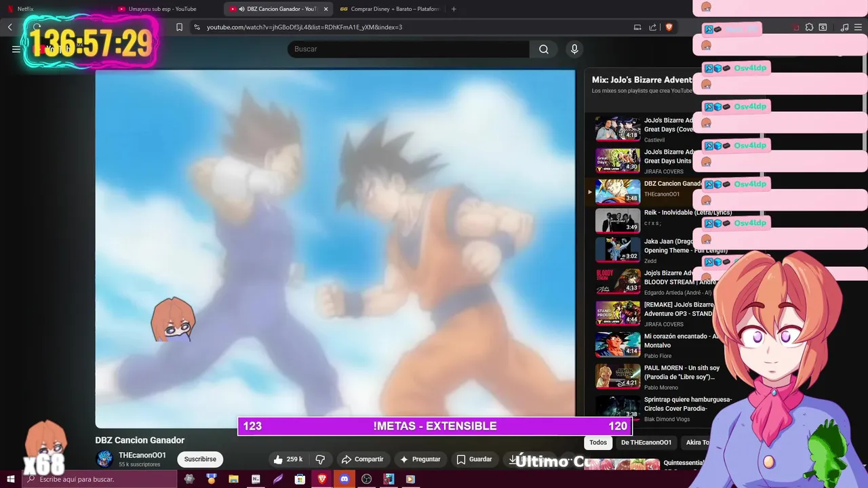This screenshot has height=488, width=868.
Task: Select the Todos filter chip
Action: tap(598, 443)
